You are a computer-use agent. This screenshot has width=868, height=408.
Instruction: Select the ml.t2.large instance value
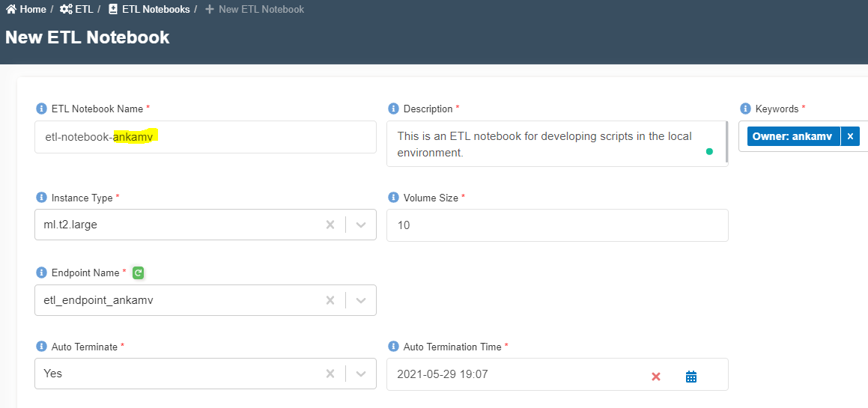click(x=70, y=225)
